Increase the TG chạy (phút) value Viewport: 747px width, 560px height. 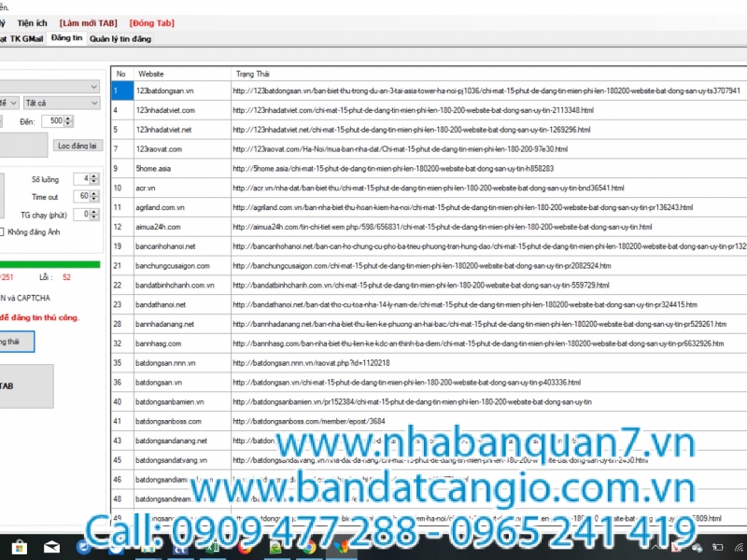click(94, 211)
